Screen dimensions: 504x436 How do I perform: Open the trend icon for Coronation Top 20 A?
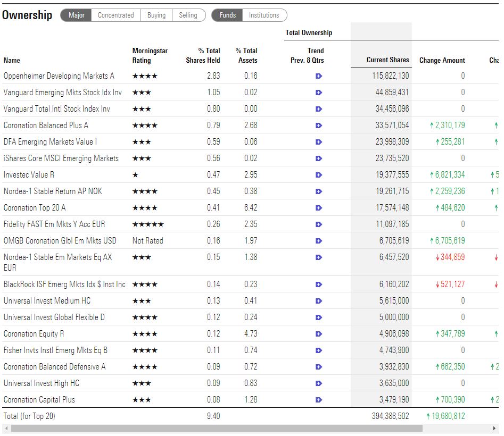coord(318,207)
